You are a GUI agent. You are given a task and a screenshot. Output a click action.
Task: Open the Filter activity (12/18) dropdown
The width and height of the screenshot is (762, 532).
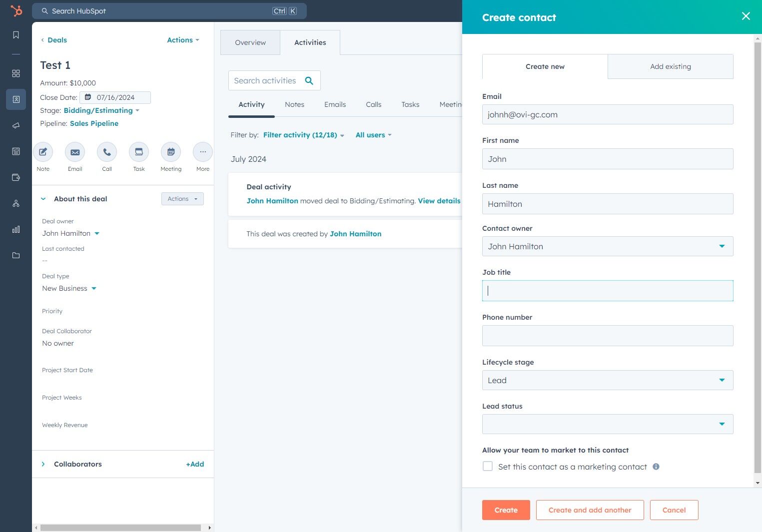(304, 135)
